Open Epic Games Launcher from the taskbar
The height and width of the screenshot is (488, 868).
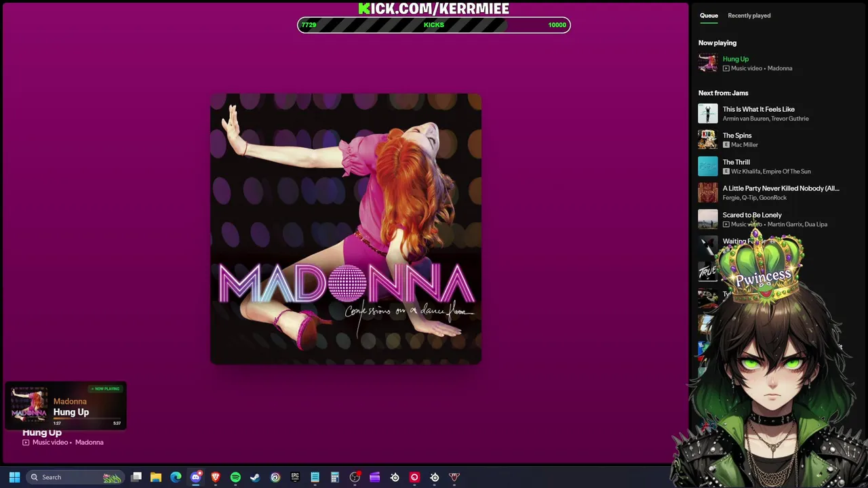tap(295, 477)
